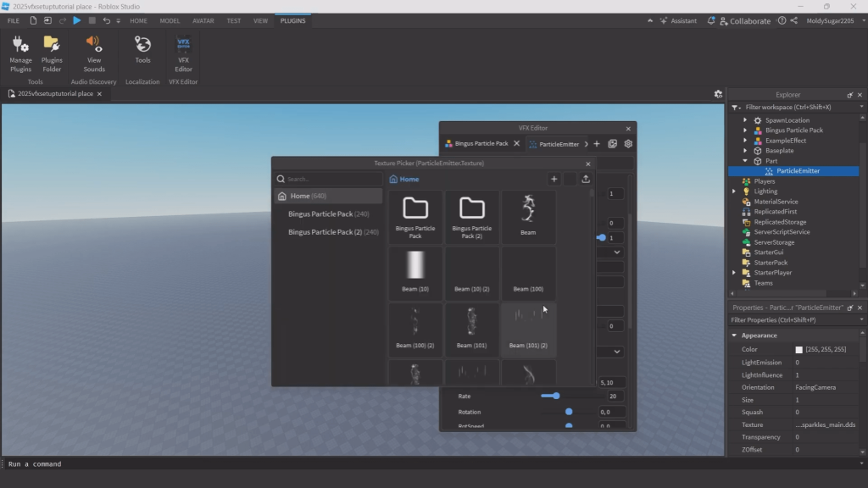This screenshot has height=488, width=868.
Task: Open Manage Plugins in the Plugins ribbon
Action: (20, 53)
